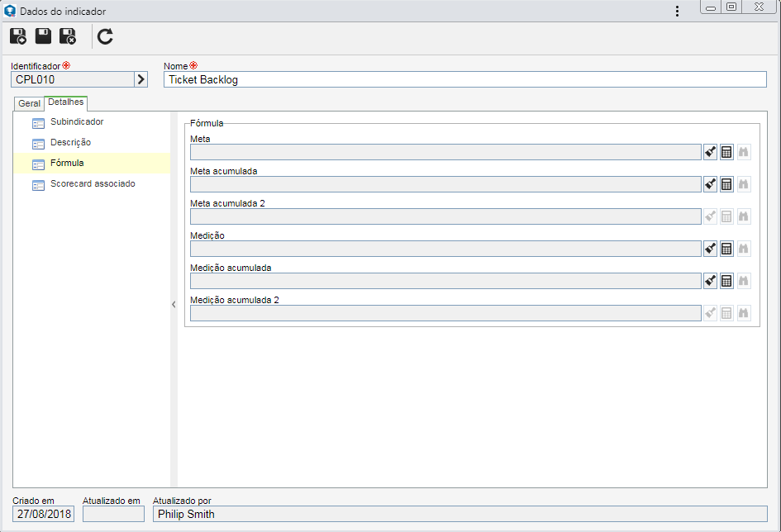Open calculator for Meta acumulada

[x=726, y=184]
